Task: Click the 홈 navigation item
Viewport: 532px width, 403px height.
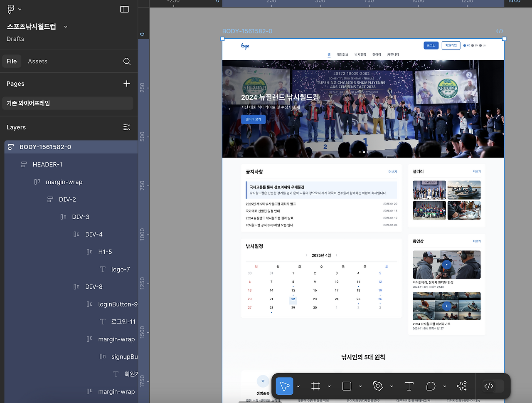Action: [329, 54]
